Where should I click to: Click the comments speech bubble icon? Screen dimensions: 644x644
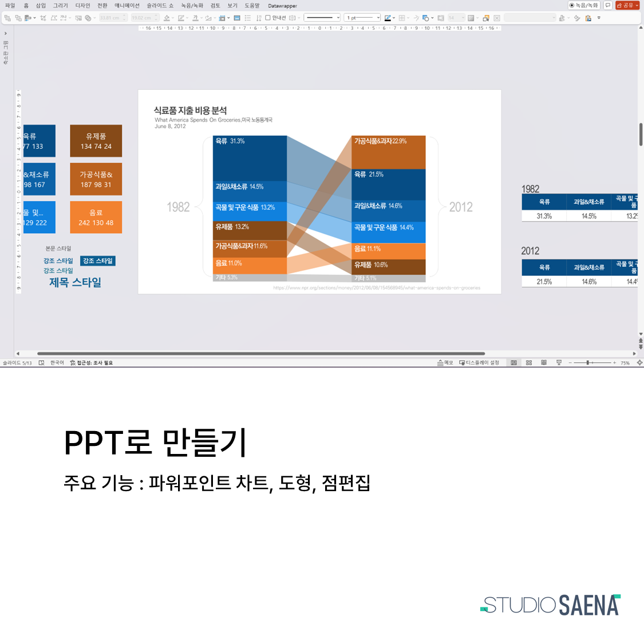coord(608,5)
